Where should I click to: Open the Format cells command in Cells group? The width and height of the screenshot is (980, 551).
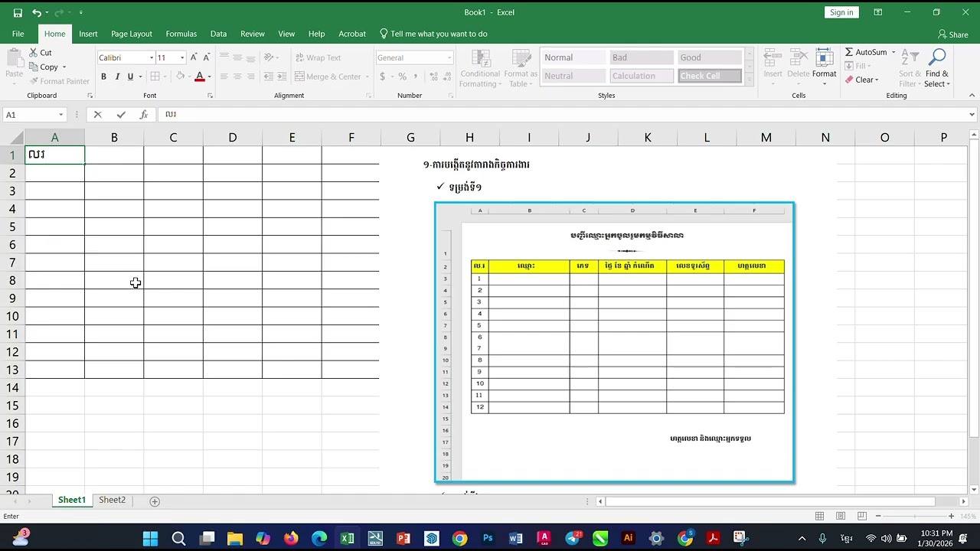(825, 65)
